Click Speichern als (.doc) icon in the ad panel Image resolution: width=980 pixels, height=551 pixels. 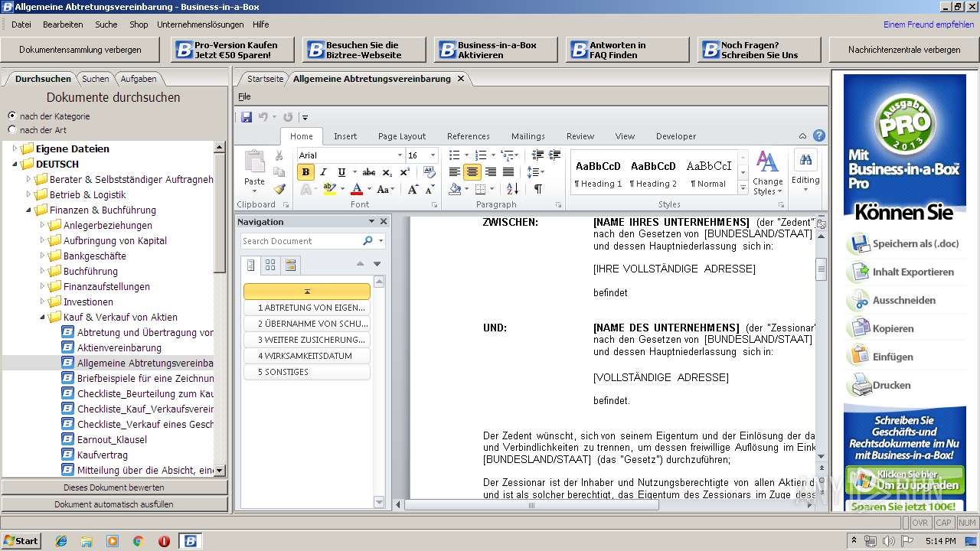(860, 244)
